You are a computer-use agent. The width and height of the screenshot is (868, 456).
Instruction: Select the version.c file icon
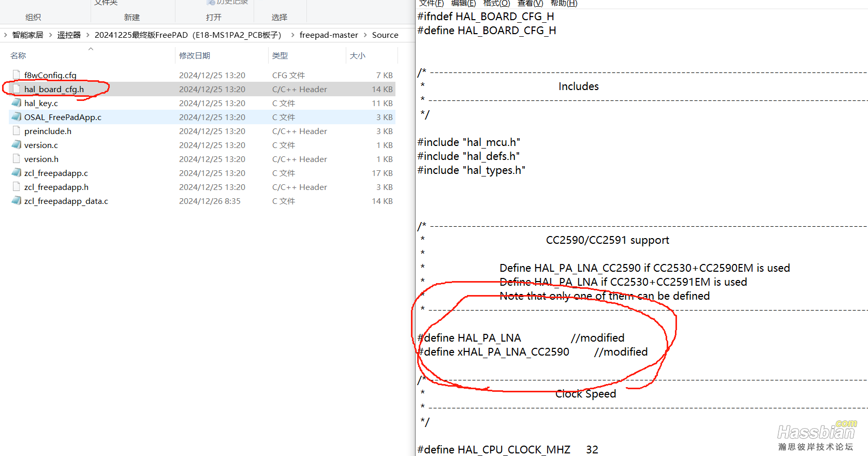[16, 145]
